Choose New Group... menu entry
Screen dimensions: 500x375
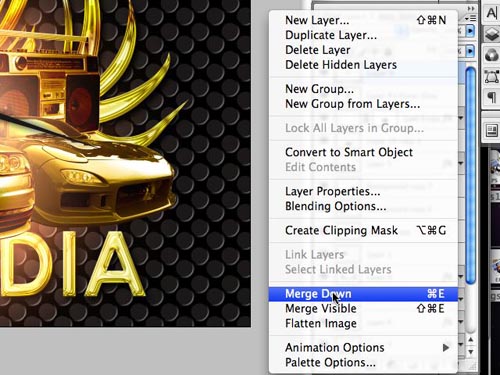[x=363, y=89]
